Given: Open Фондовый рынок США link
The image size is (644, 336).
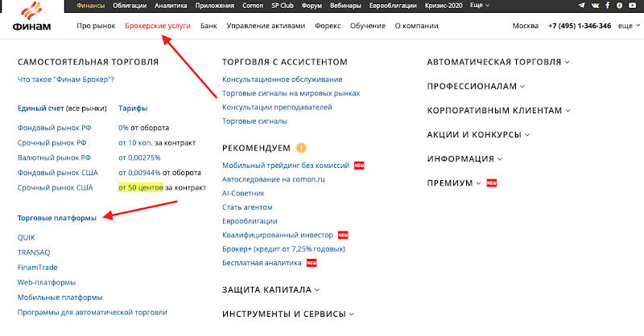Looking at the screenshot, I should (x=57, y=173).
